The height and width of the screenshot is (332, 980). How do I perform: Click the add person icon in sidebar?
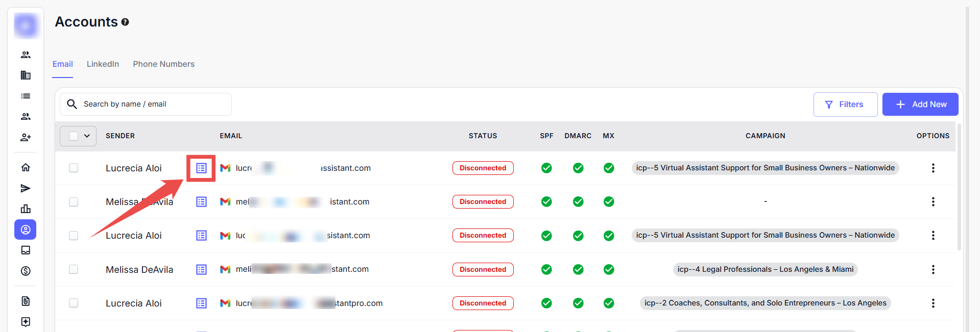click(26, 137)
